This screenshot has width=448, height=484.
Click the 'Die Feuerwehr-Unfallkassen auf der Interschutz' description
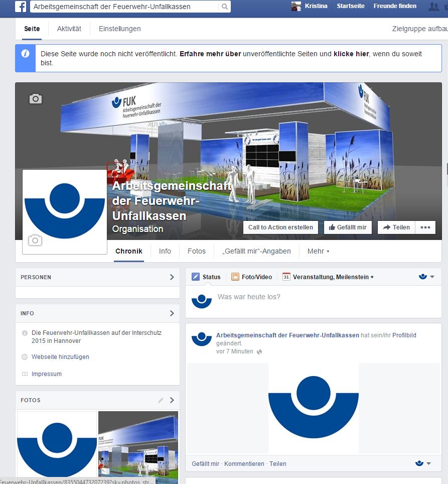96,337
